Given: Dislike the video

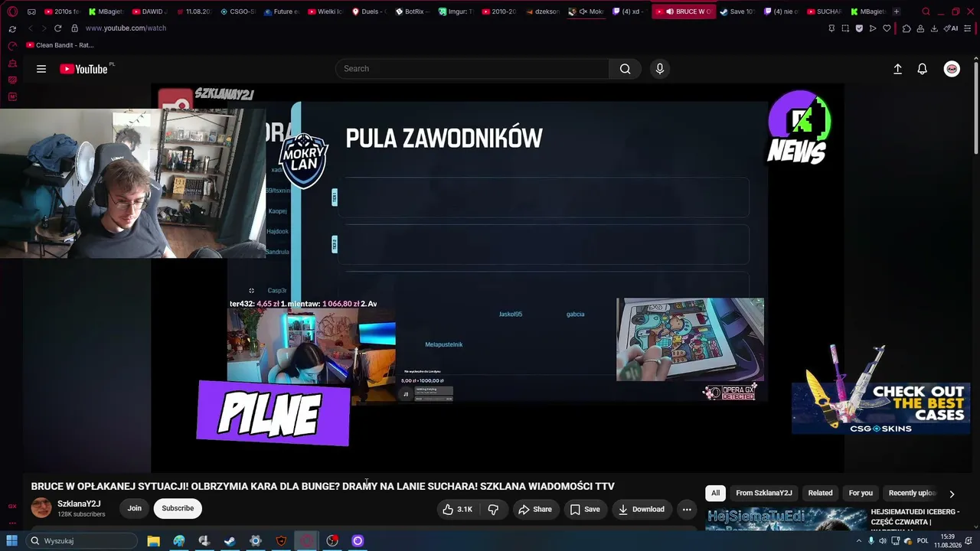Looking at the screenshot, I should click(x=493, y=509).
